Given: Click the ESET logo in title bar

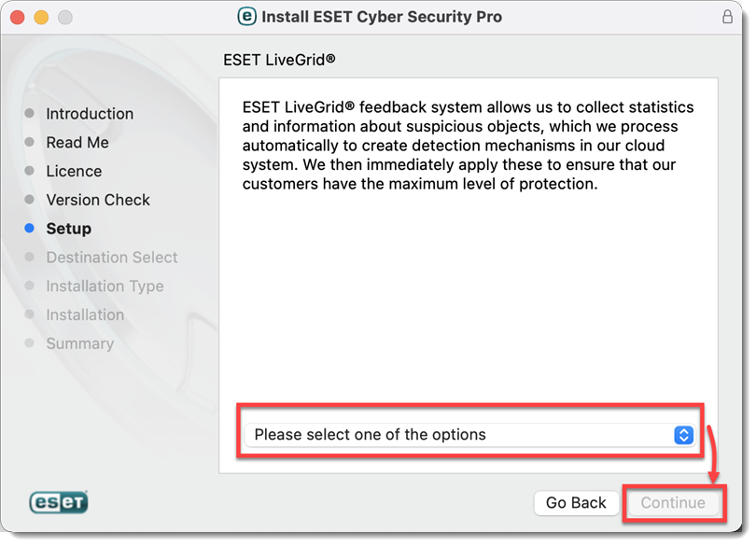Looking at the screenshot, I should coord(246,17).
